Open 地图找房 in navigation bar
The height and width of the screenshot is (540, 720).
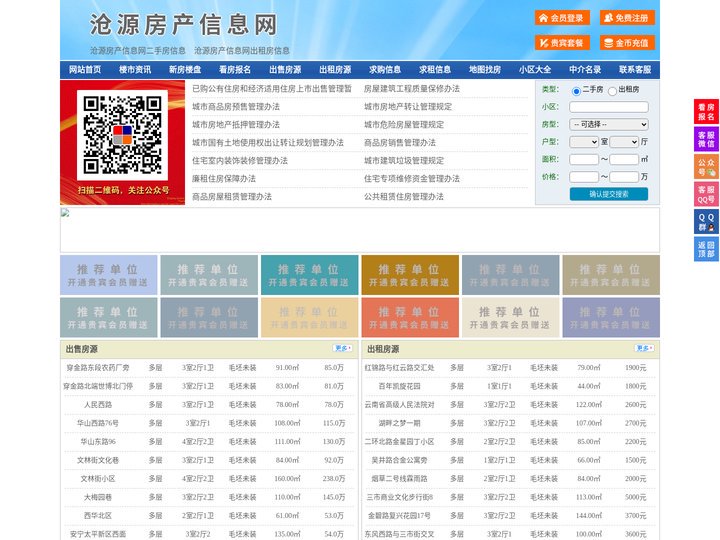[x=485, y=70]
